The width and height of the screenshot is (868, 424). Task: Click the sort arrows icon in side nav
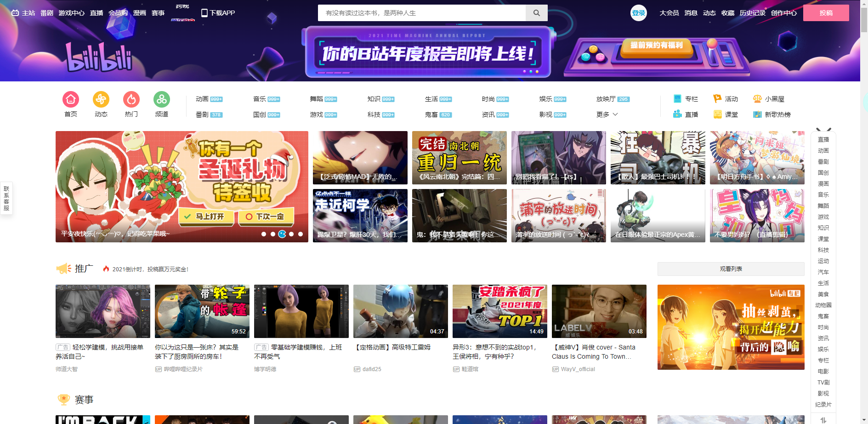pyautogui.click(x=823, y=419)
